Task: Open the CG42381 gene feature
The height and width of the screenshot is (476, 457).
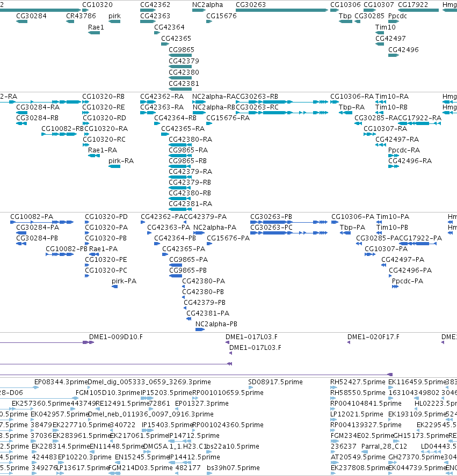Action: [x=180, y=89]
